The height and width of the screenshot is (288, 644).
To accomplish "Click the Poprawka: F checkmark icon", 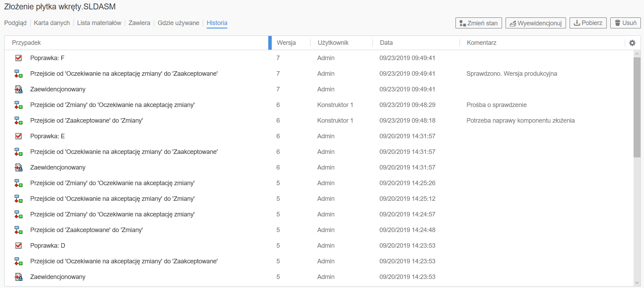I will 18,58.
